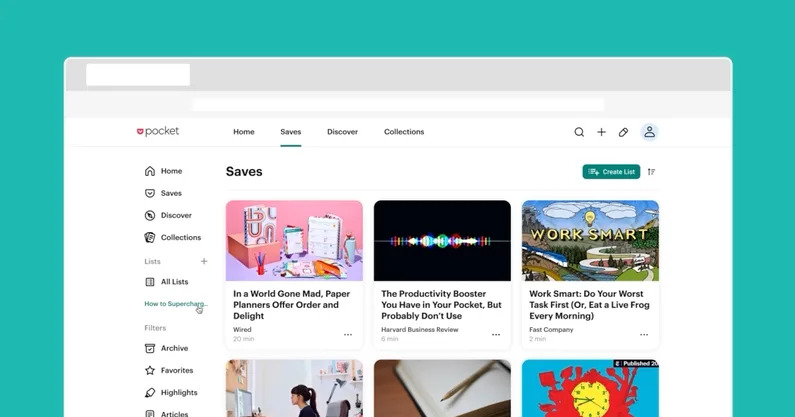This screenshot has height=417, width=795.
Task: Open the account profile avatar
Action: point(649,132)
